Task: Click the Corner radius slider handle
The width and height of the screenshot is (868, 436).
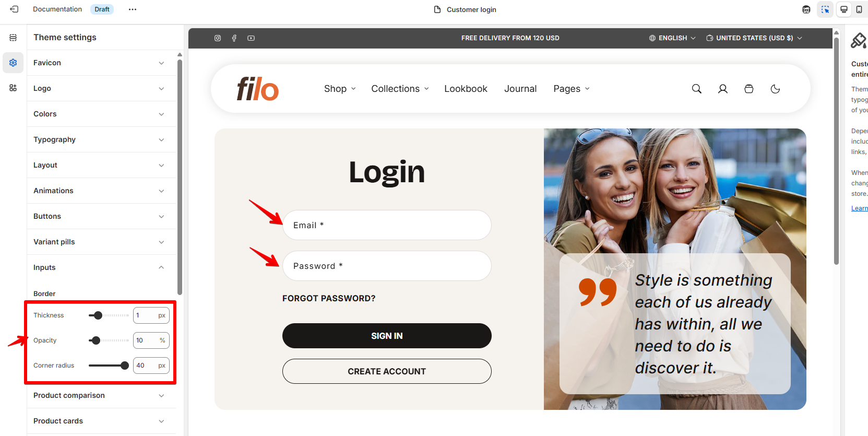Action: point(125,366)
